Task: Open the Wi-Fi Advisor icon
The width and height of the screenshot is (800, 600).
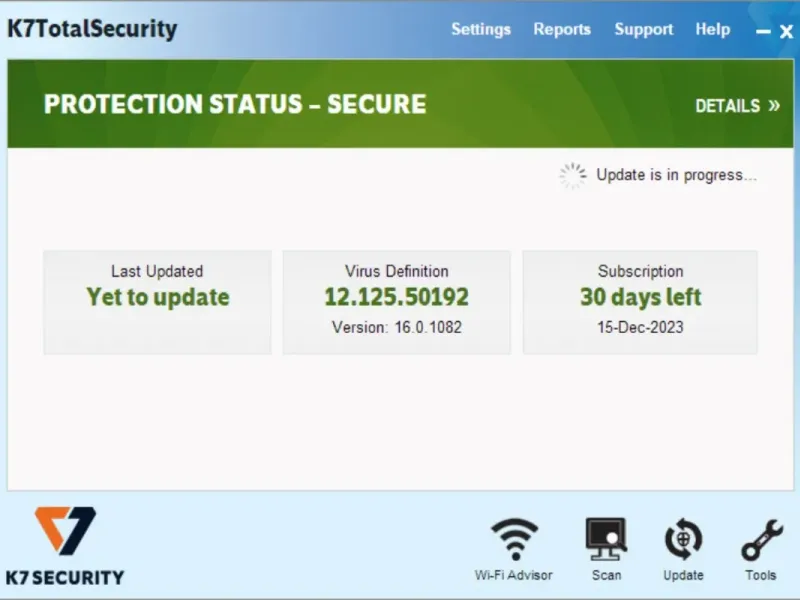Action: point(514,539)
